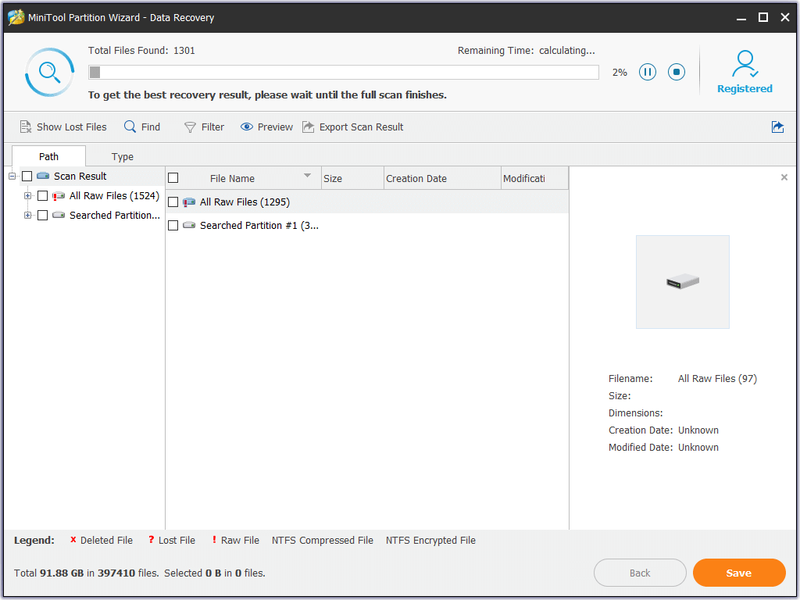
Task: Pause the scan with the pause icon
Action: click(x=647, y=72)
